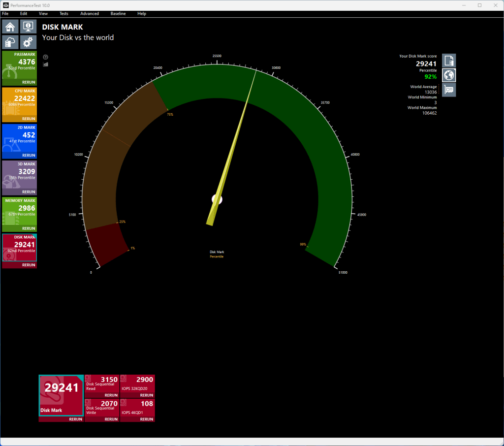This screenshot has height=446, width=504.
Task: Rerun the bottom Disk Mark tile test
Action: point(75,419)
